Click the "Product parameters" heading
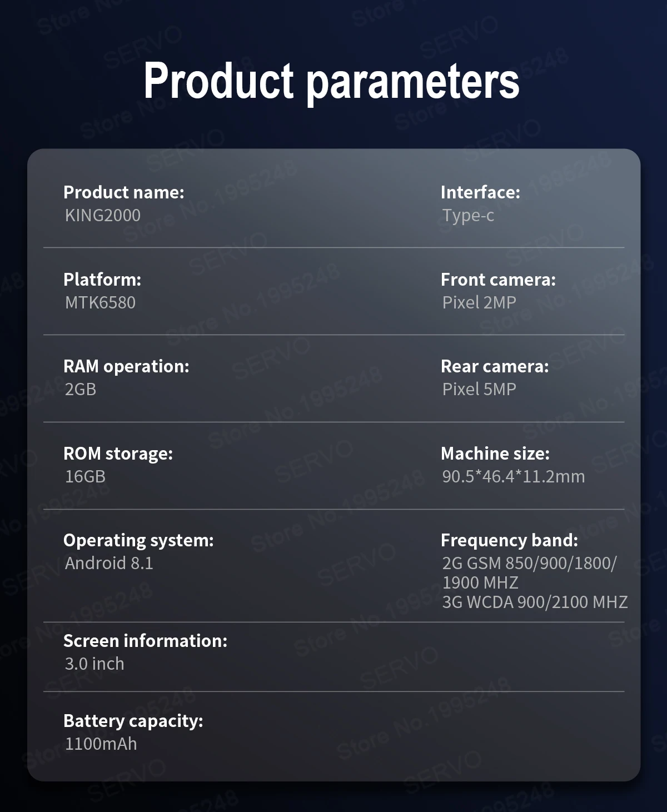Screen dimensions: 667x812 (x=331, y=81)
